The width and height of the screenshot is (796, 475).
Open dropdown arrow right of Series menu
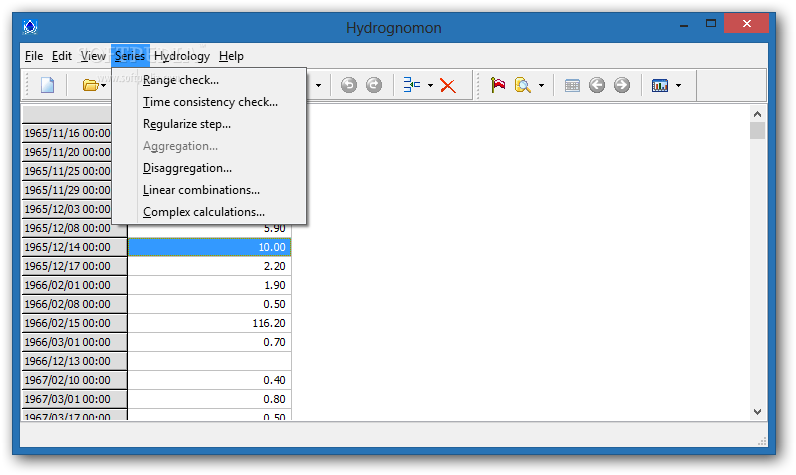pos(318,86)
